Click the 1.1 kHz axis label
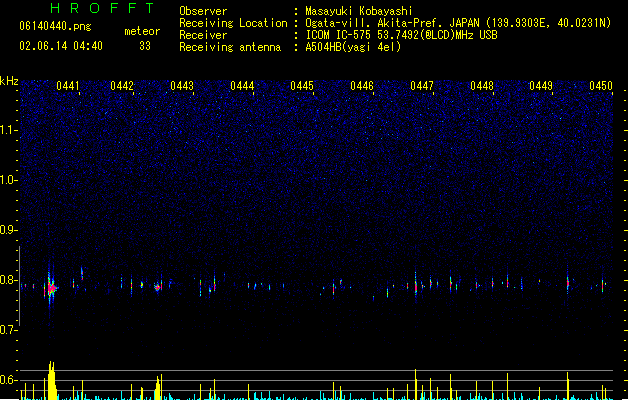 coord(8,130)
